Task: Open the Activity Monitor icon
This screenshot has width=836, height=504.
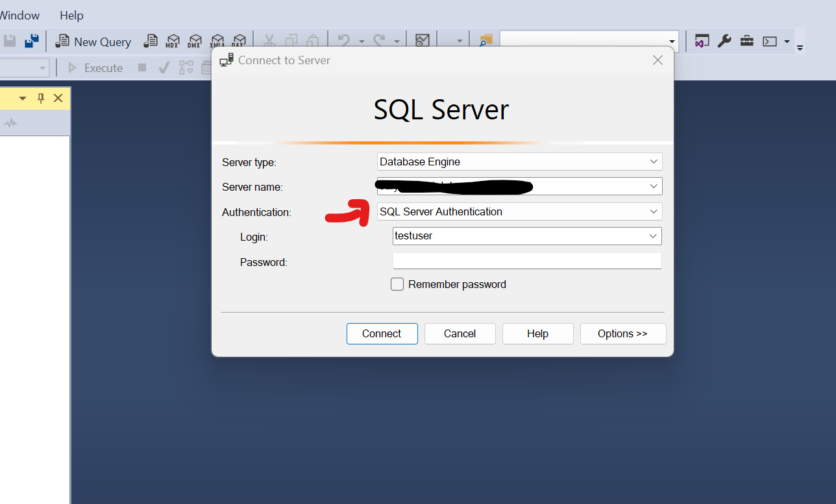Action: click(x=423, y=42)
